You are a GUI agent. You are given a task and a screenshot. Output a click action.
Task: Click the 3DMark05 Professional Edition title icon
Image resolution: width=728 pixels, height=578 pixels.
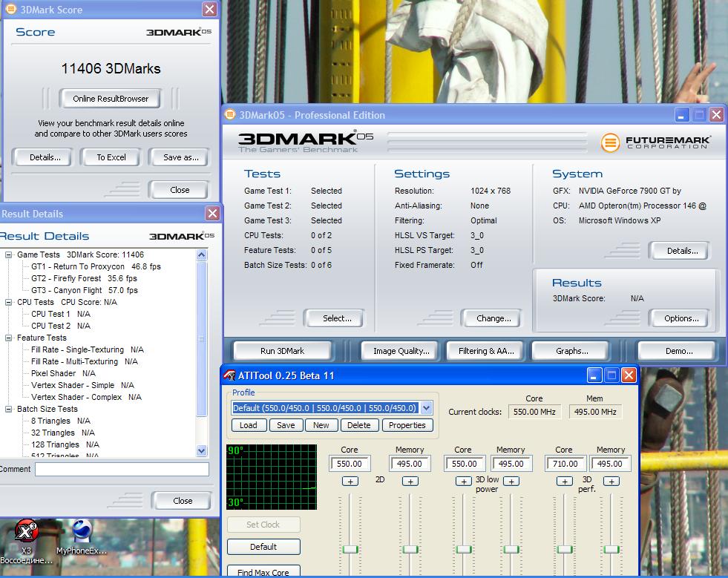pyautogui.click(x=230, y=115)
